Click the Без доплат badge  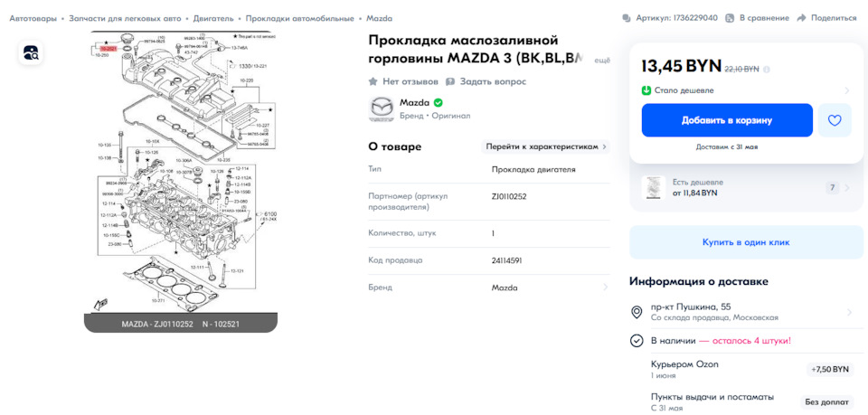(x=826, y=401)
